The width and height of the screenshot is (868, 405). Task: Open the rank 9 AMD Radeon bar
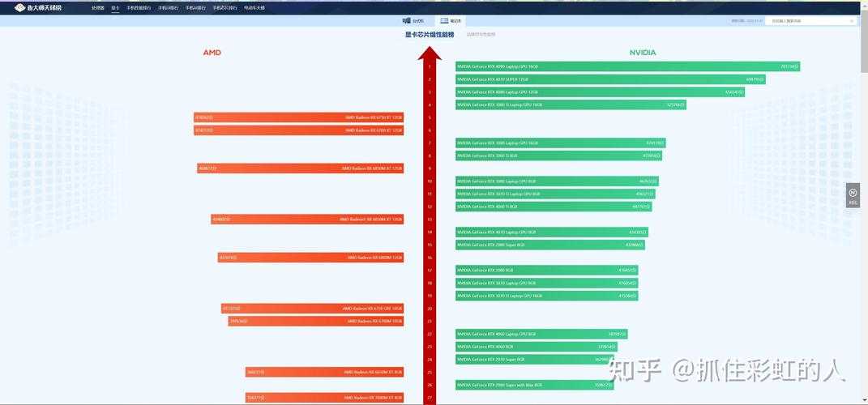[x=300, y=168]
